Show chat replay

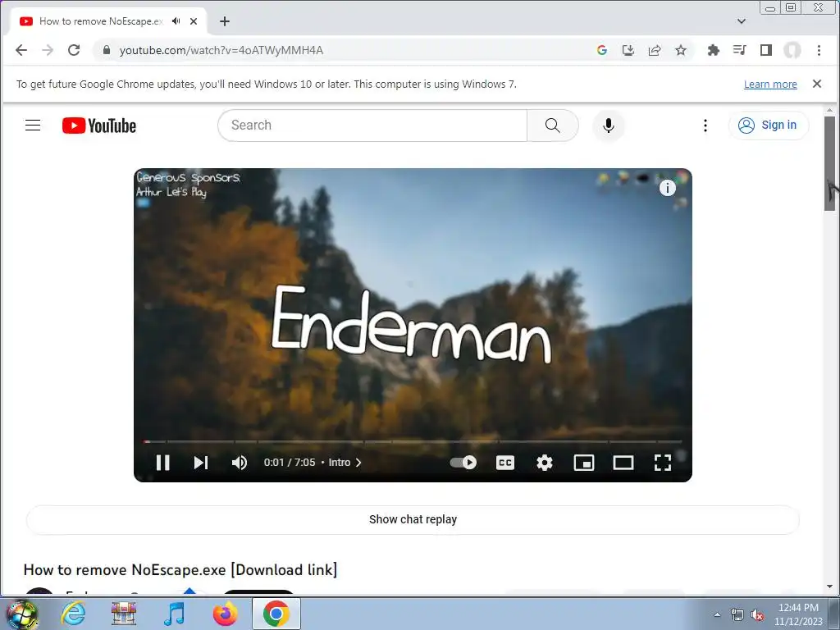point(413,519)
